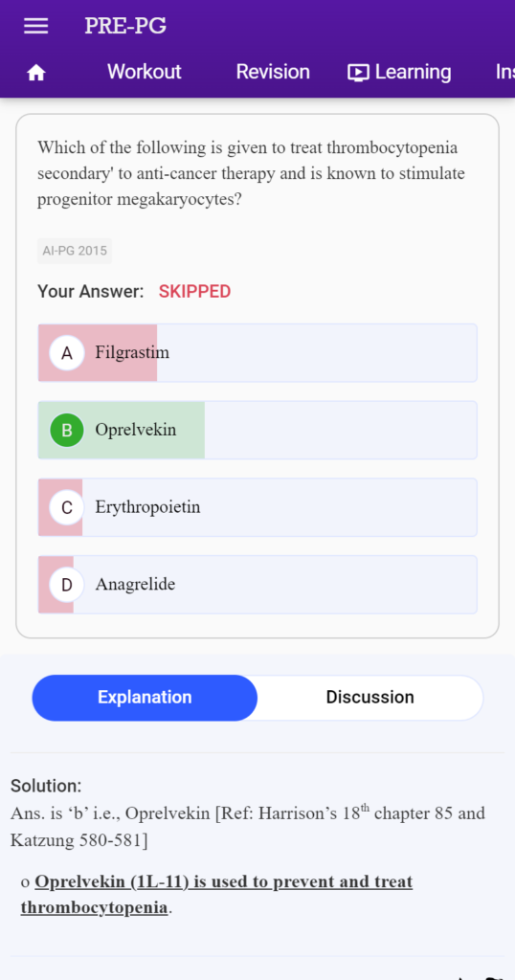515x980 pixels.
Task: Select option C circle
Action: (x=67, y=507)
